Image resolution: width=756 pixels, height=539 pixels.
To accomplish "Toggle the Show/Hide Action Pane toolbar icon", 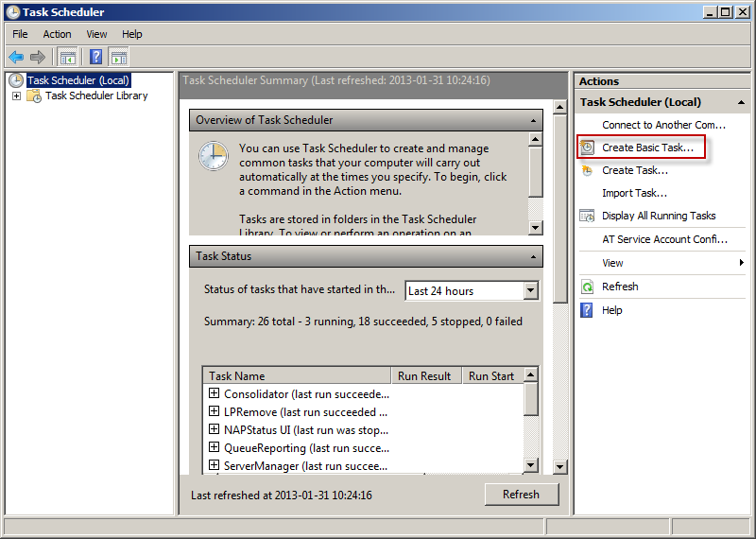I will 119,58.
